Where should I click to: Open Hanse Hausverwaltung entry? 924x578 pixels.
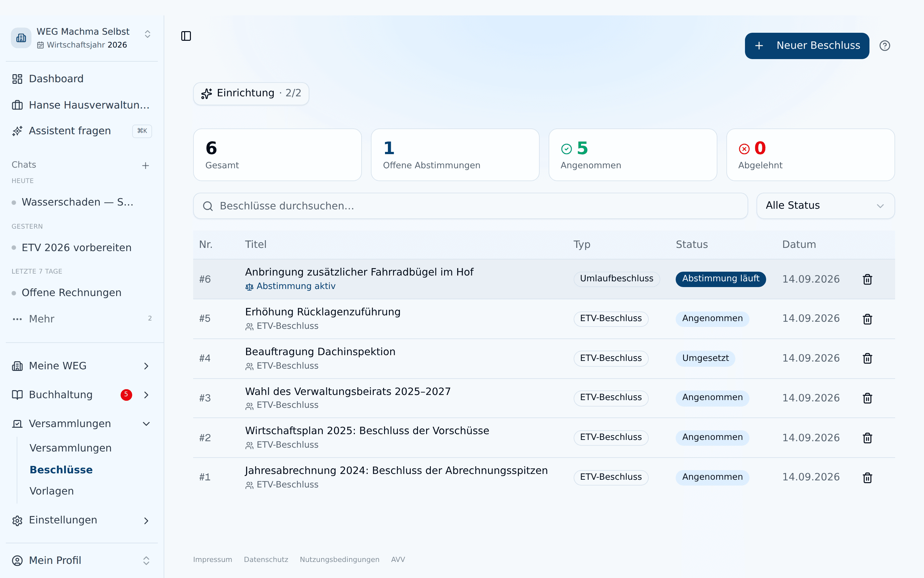point(82,105)
